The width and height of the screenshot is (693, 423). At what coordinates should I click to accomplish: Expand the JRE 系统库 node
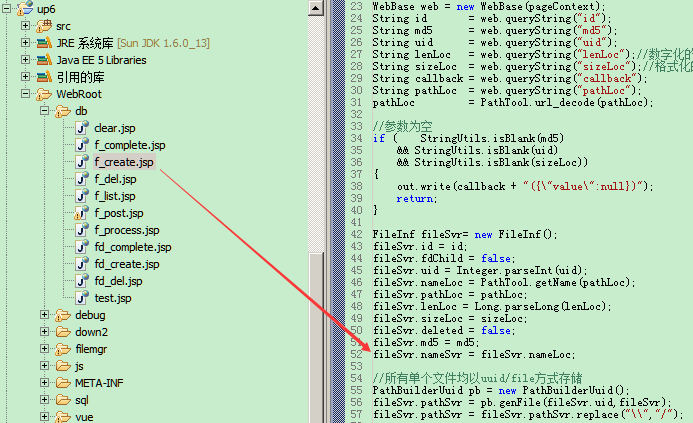pyautogui.click(x=25, y=42)
